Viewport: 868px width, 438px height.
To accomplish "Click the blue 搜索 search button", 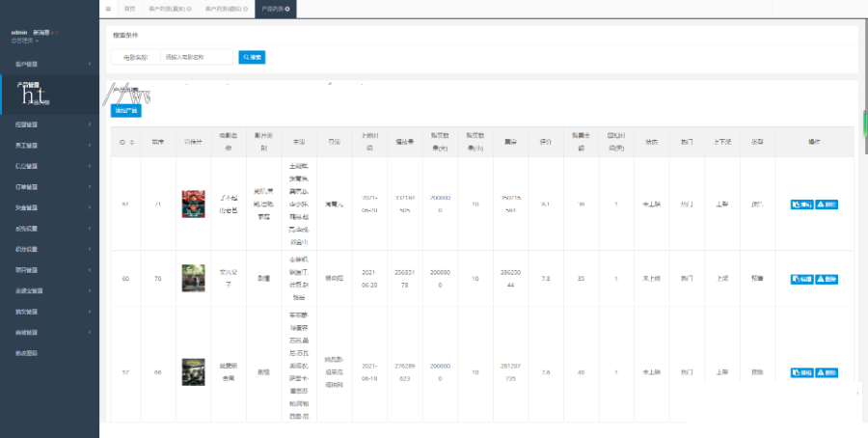I will point(251,57).
